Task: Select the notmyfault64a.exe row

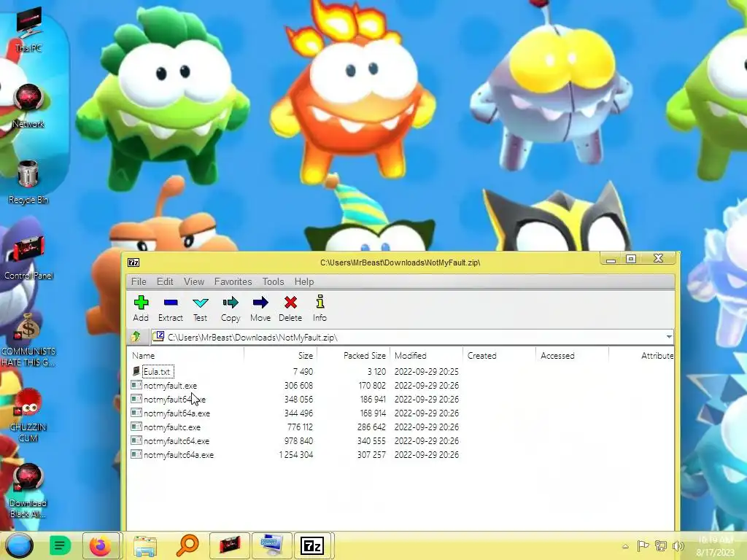Action: (177, 413)
